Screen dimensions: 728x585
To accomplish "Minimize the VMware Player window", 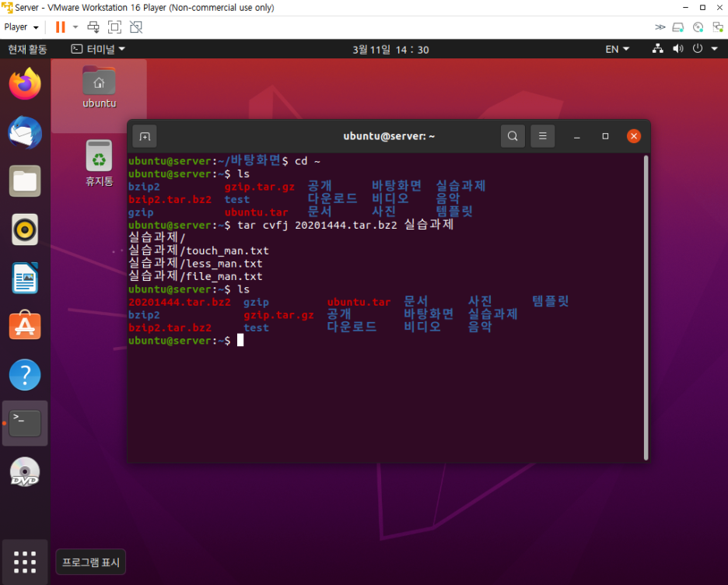I will (685, 8).
